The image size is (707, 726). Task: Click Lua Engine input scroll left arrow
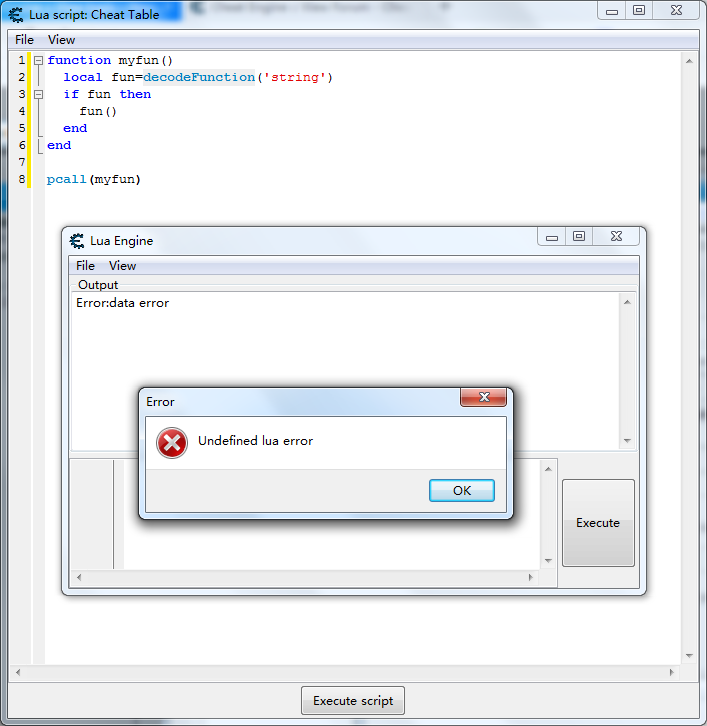[x=79, y=577]
